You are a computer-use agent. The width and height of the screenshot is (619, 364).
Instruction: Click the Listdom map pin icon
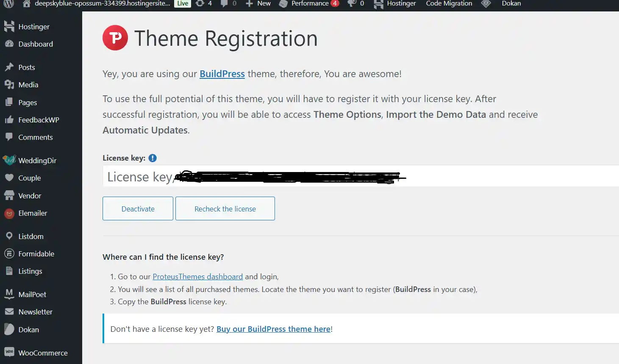(x=9, y=236)
